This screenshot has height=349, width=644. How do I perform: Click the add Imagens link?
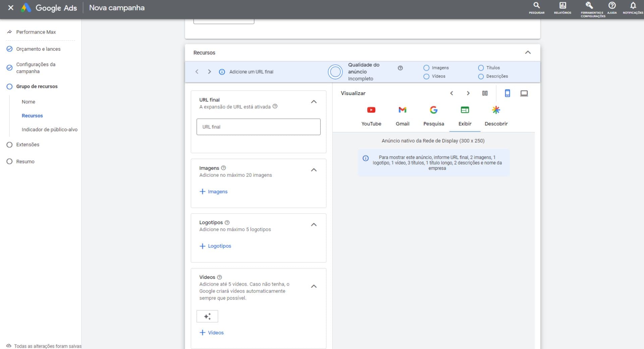[214, 192]
